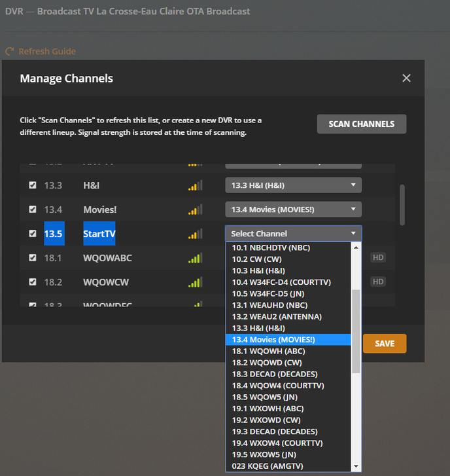The width and height of the screenshot is (450, 476).
Task: Choose 10.2 CW (CW) from the list
Action: pyautogui.click(x=288, y=259)
